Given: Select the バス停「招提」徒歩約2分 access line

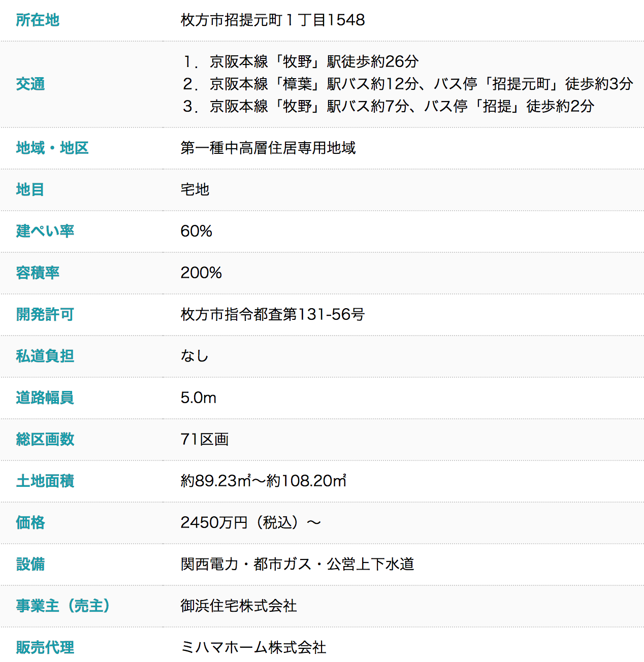Looking at the screenshot, I should click(x=389, y=106).
